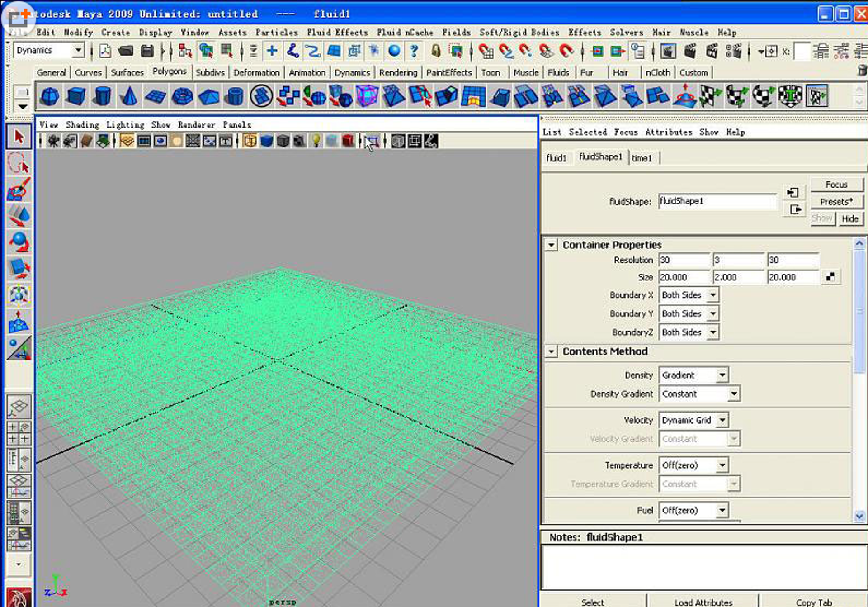Toggle the Single Perspective layout button
868x607 pixels.
click(x=19, y=407)
